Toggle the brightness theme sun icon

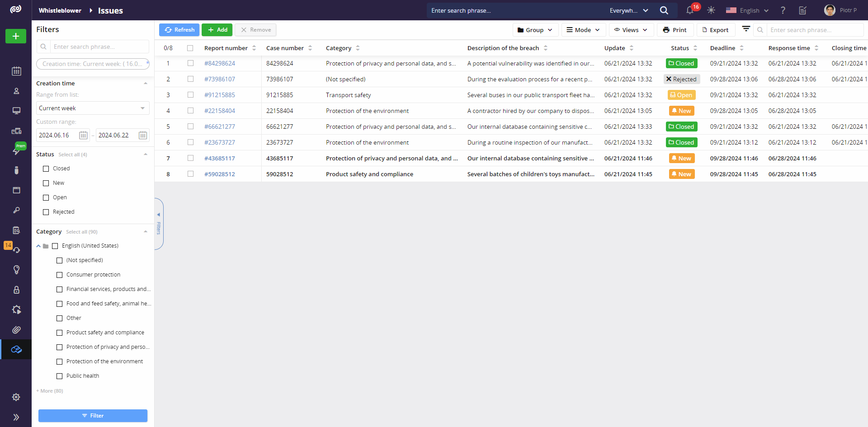(711, 10)
